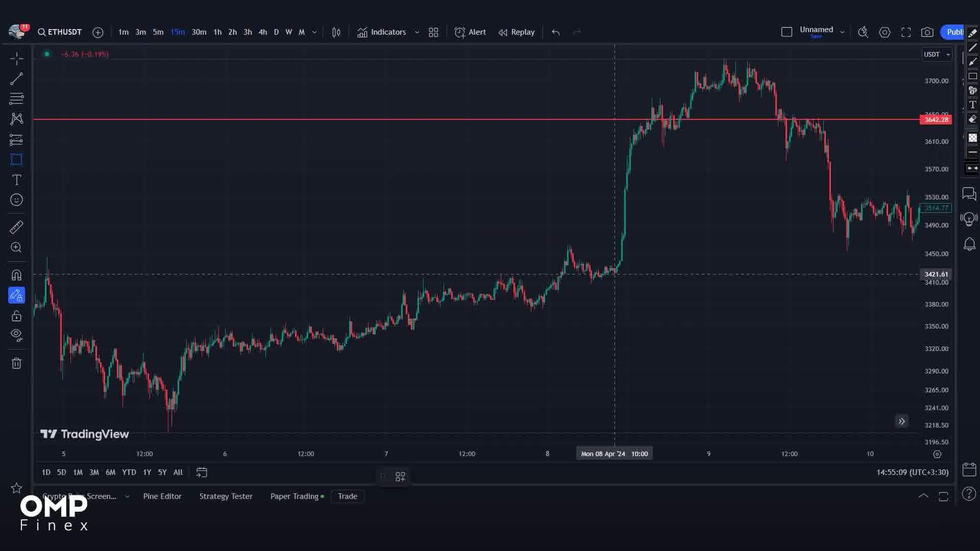This screenshot has height=551, width=980.
Task: Open chart settings via the gear icon
Action: click(x=885, y=32)
